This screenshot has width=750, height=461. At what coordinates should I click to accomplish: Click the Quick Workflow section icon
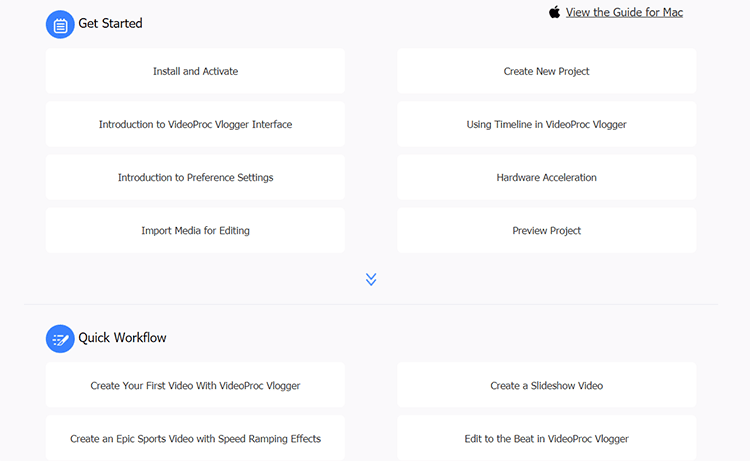pyautogui.click(x=60, y=338)
